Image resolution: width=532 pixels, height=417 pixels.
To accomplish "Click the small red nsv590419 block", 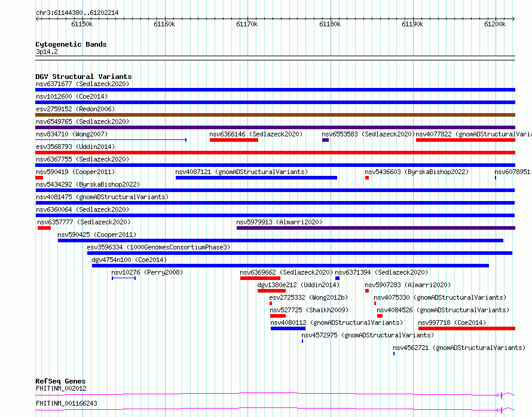I will coord(39,178).
